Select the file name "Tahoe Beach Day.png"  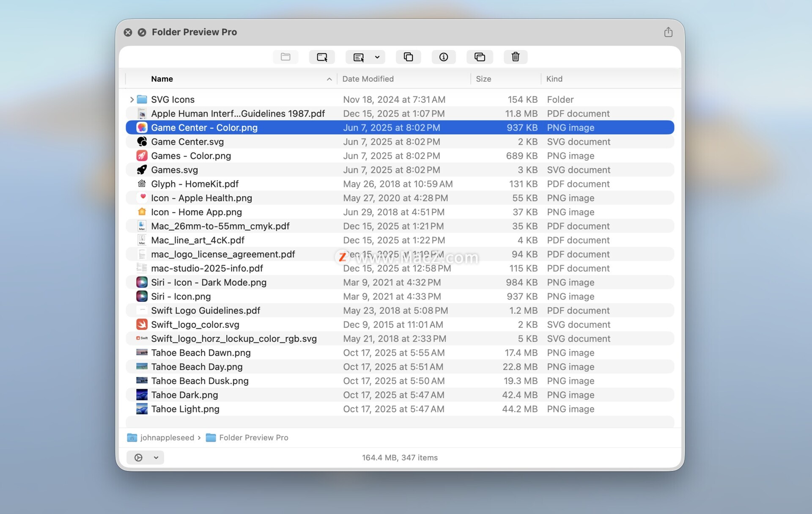[197, 367]
